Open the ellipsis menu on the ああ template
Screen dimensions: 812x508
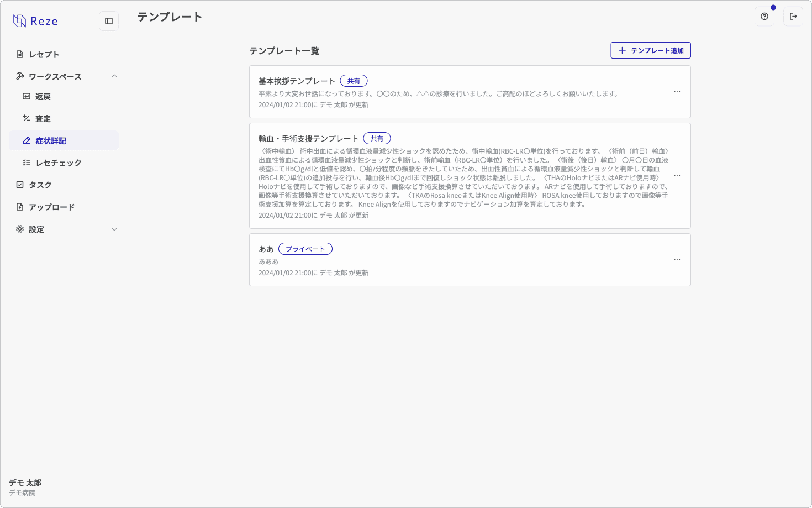pos(677,260)
